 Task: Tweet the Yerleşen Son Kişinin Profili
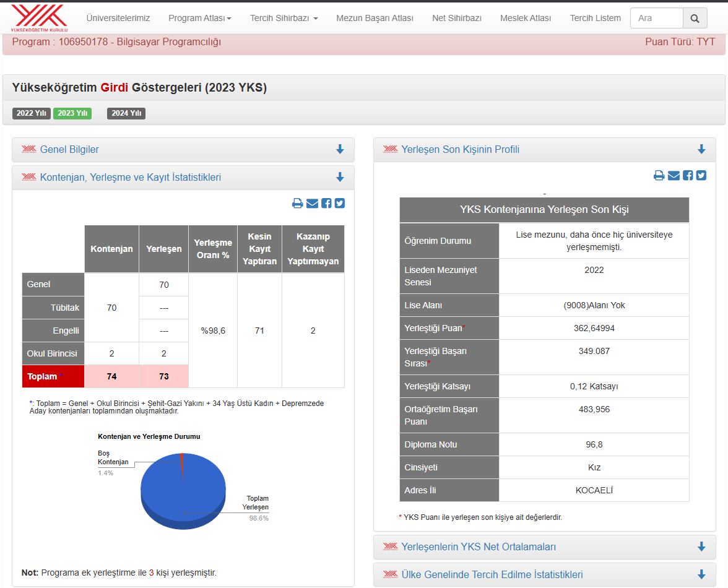click(x=701, y=175)
